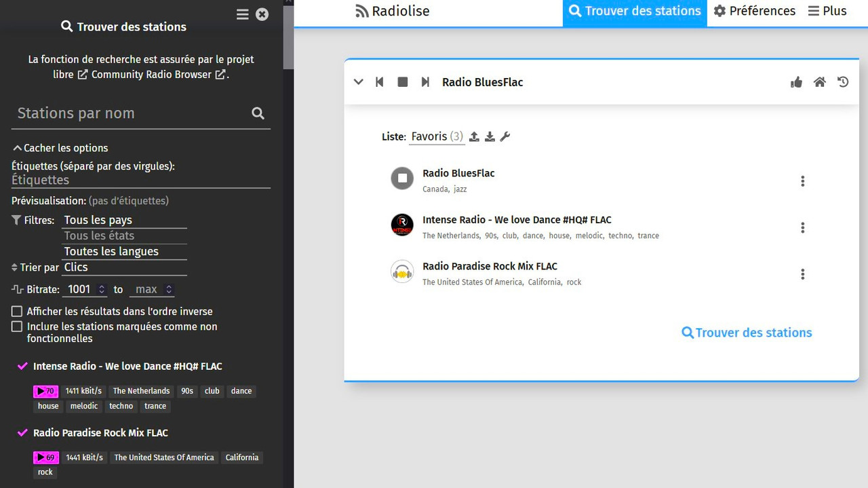This screenshot has width=868, height=488.
Task: Click the 'trance' tag in search results
Action: [155, 406]
